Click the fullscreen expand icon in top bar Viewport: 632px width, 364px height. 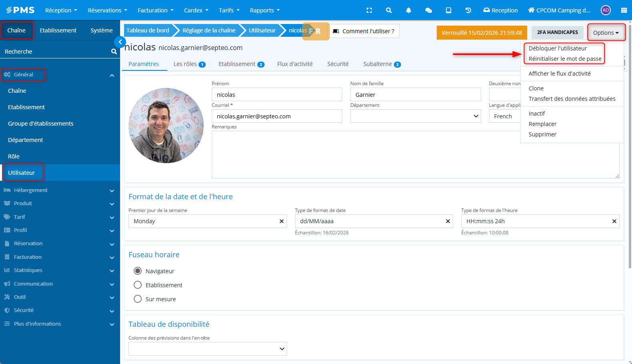coord(369,10)
